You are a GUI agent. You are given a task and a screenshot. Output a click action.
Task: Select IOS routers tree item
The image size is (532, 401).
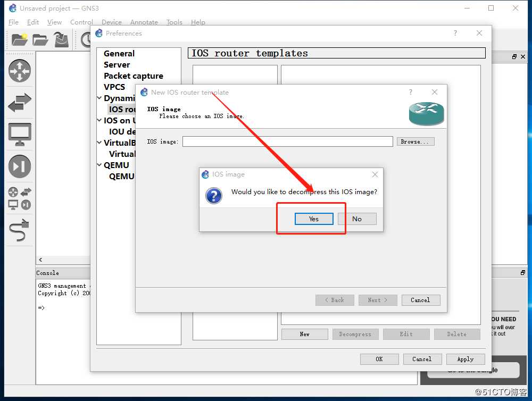point(122,109)
